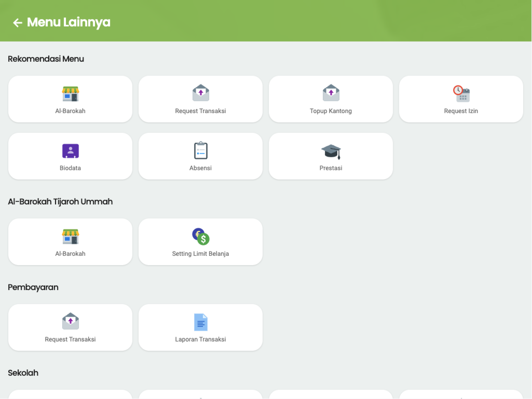Open Al-Barokah shop icon under Al-Barokah Tijaroh Ummah
532x399 pixels.
[x=71, y=236]
